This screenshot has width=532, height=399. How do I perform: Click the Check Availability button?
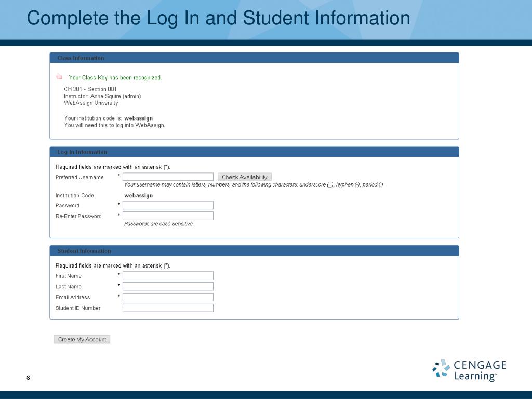(x=245, y=177)
